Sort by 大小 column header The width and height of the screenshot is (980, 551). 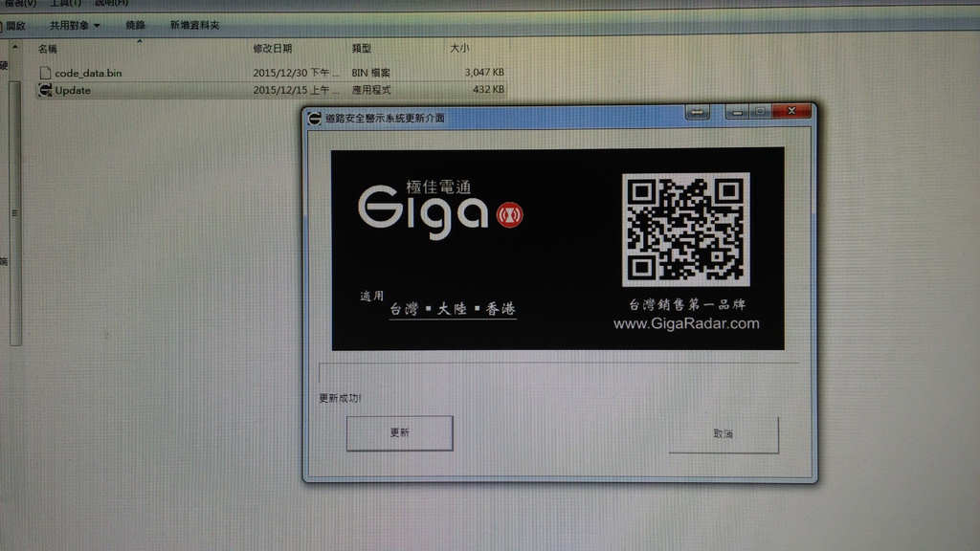pyautogui.click(x=459, y=48)
